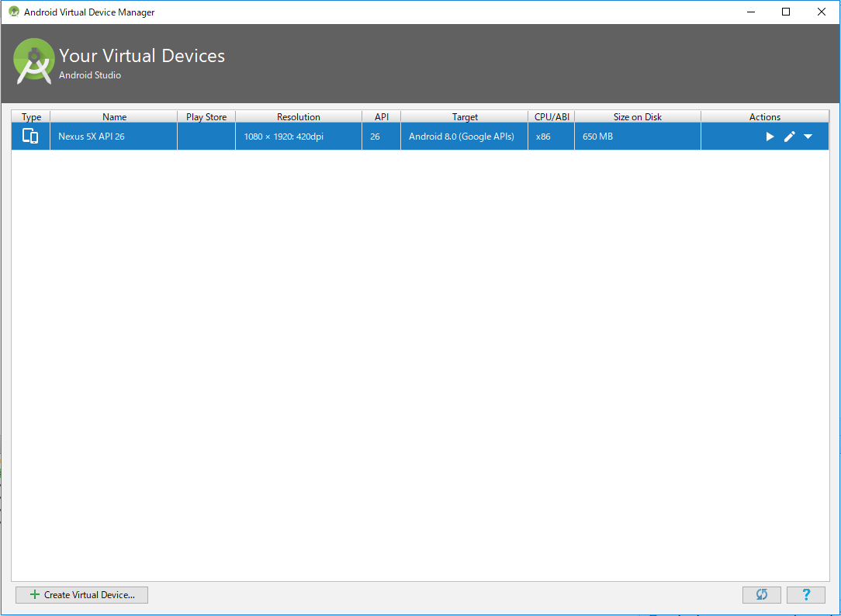The image size is (841, 616).
Task: Click the CPU/ABI column header
Action: point(551,116)
